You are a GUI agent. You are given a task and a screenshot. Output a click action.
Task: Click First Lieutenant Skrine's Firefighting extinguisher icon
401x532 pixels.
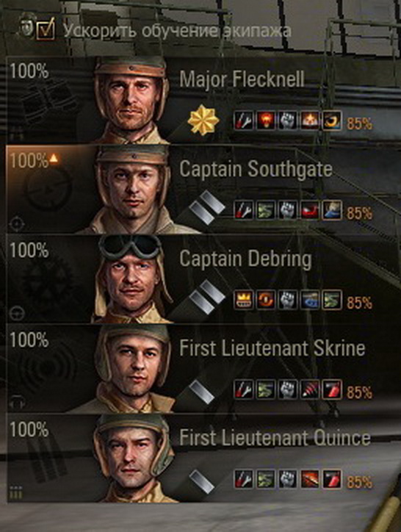click(332, 389)
